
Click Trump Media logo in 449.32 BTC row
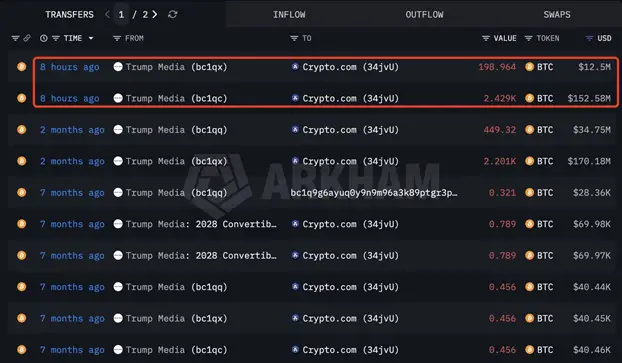[118, 129]
